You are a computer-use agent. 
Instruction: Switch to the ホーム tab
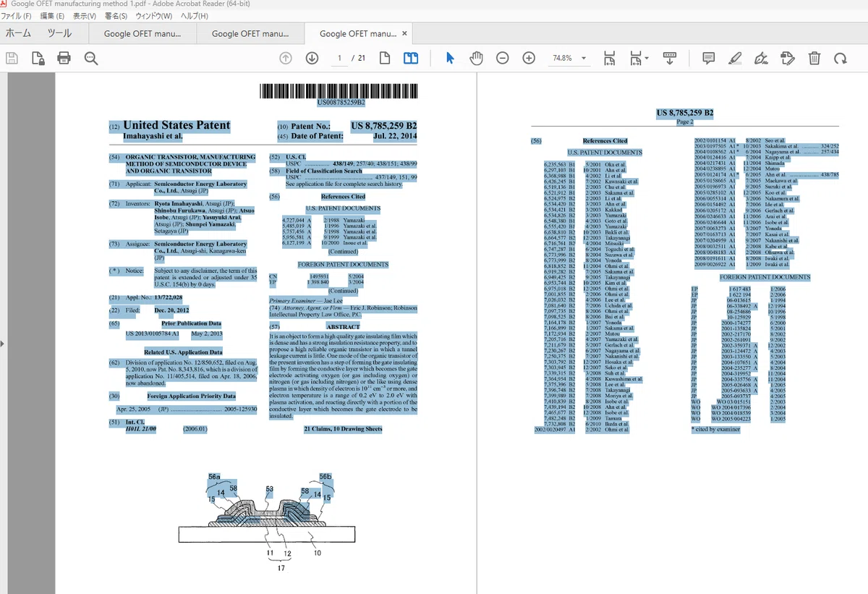18,33
